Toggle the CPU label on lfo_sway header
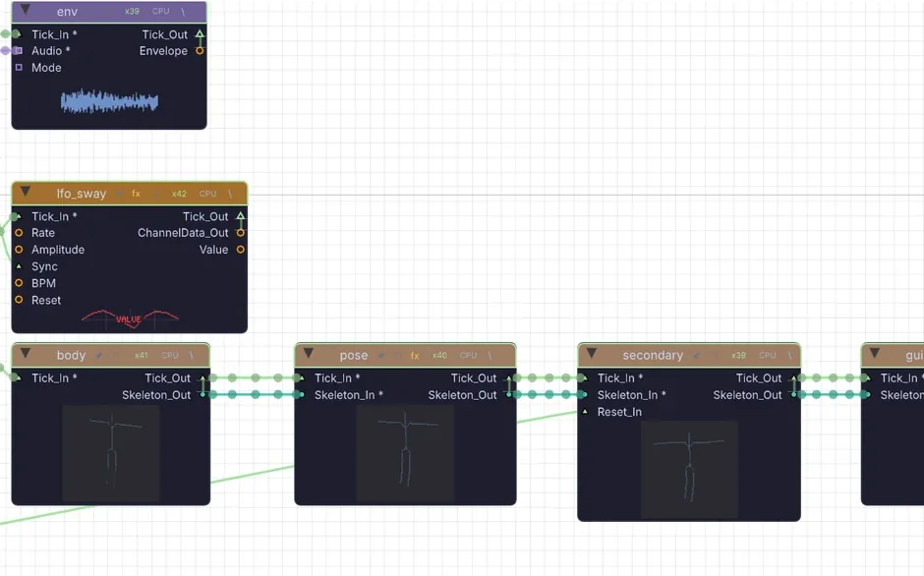 pyautogui.click(x=208, y=194)
